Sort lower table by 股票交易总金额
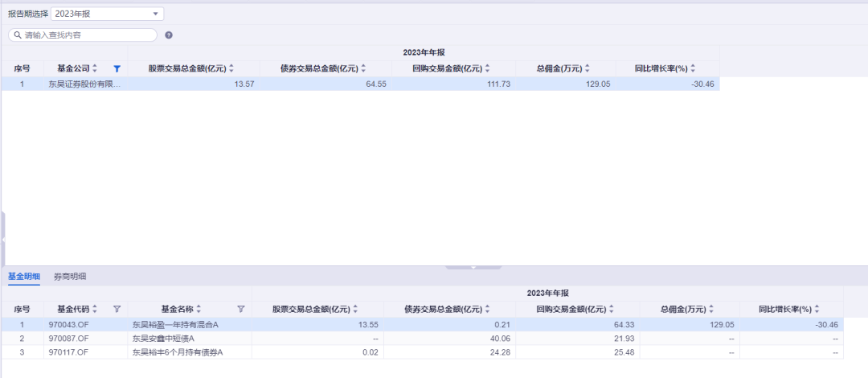868x378 pixels. (x=355, y=309)
